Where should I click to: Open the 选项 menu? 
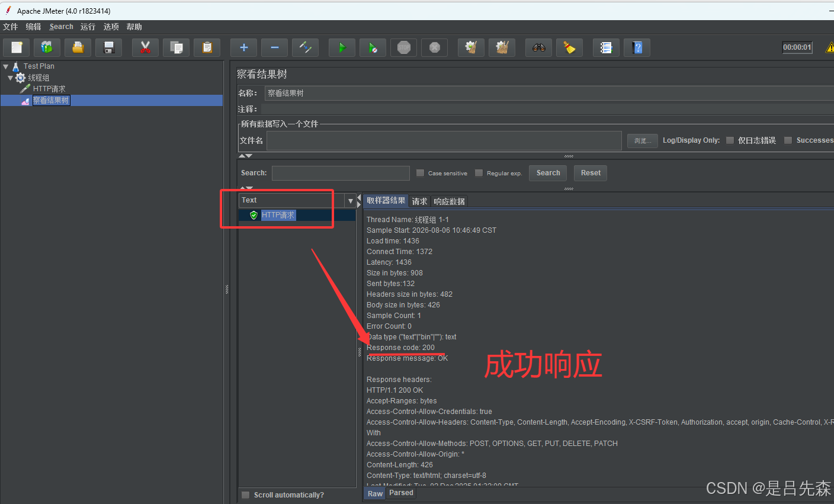pos(111,27)
